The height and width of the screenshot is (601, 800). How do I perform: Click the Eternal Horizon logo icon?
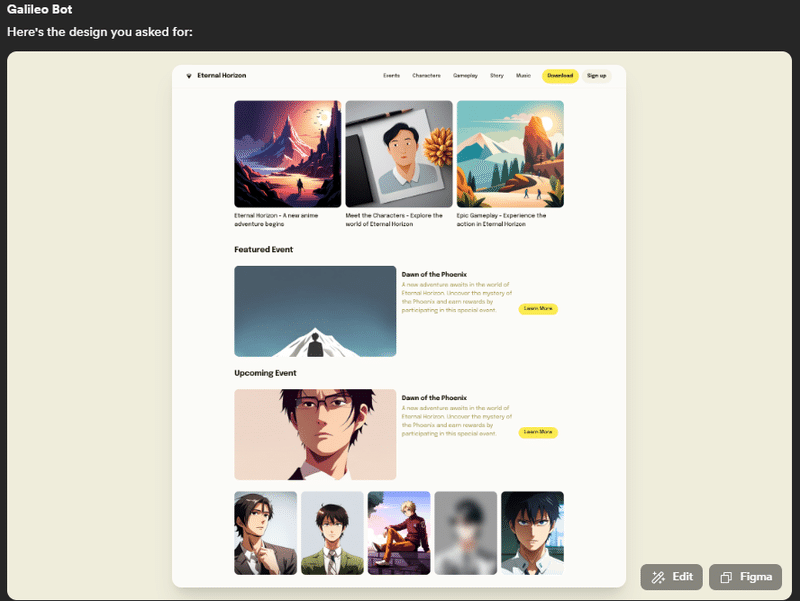click(x=189, y=76)
